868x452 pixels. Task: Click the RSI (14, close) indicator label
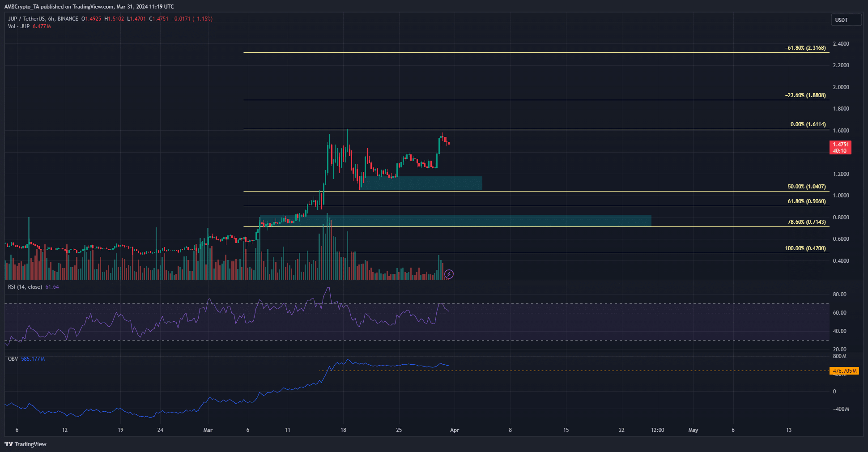(25, 287)
